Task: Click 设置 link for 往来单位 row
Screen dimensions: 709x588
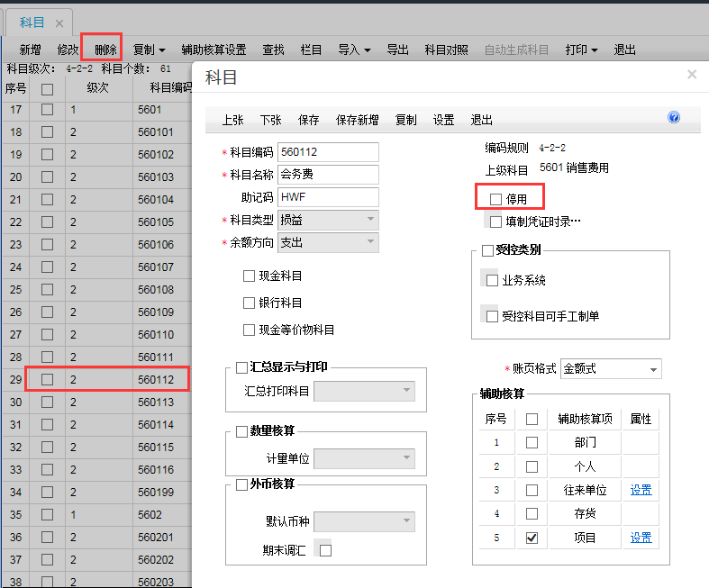Action: pyautogui.click(x=641, y=491)
